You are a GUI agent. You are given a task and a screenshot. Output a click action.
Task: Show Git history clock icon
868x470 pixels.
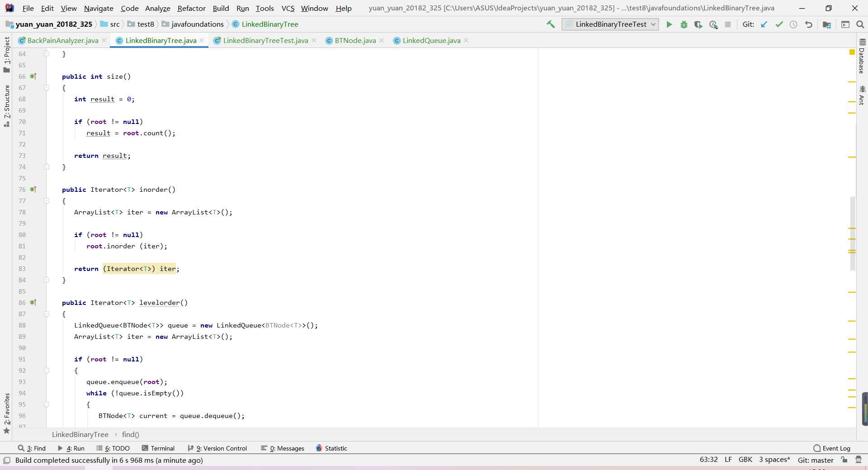pos(793,24)
